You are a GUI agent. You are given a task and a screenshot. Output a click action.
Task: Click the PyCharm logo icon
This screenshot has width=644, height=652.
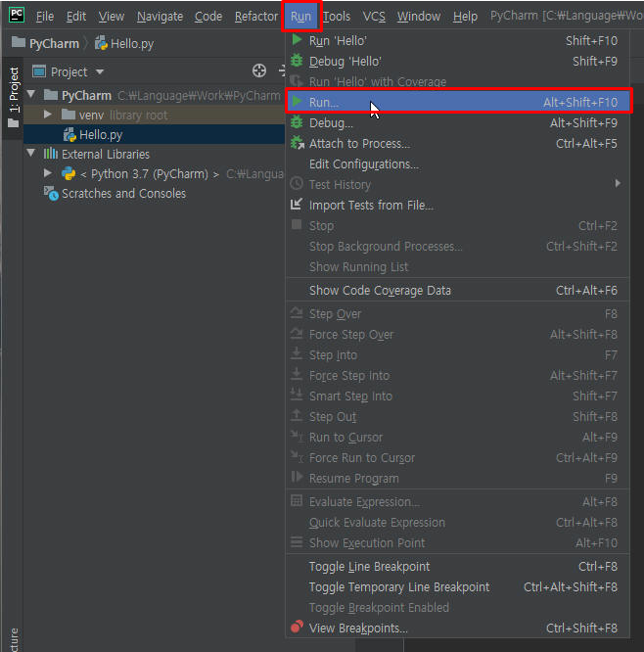point(17,15)
